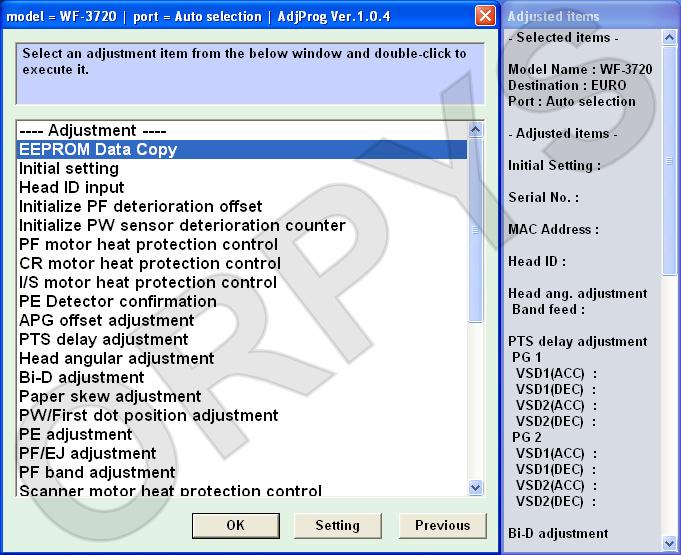Click Adjusted items panel scrollbar thumb
This screenshot has height=555, width=681.
tap(669, 161)
